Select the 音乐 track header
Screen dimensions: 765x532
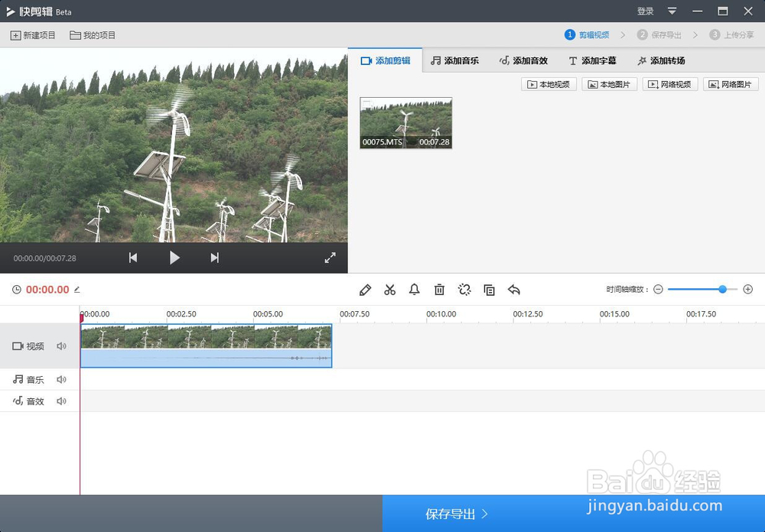[x=40, y=379]
